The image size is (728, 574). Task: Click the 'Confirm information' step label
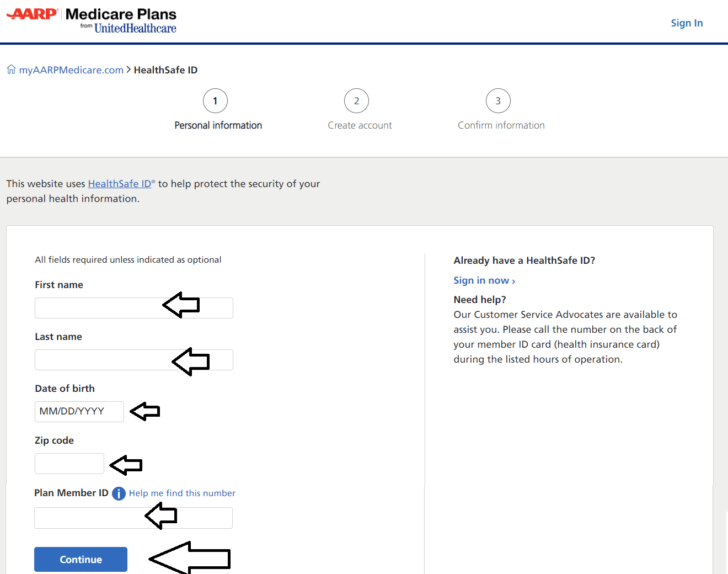point(501,125)
